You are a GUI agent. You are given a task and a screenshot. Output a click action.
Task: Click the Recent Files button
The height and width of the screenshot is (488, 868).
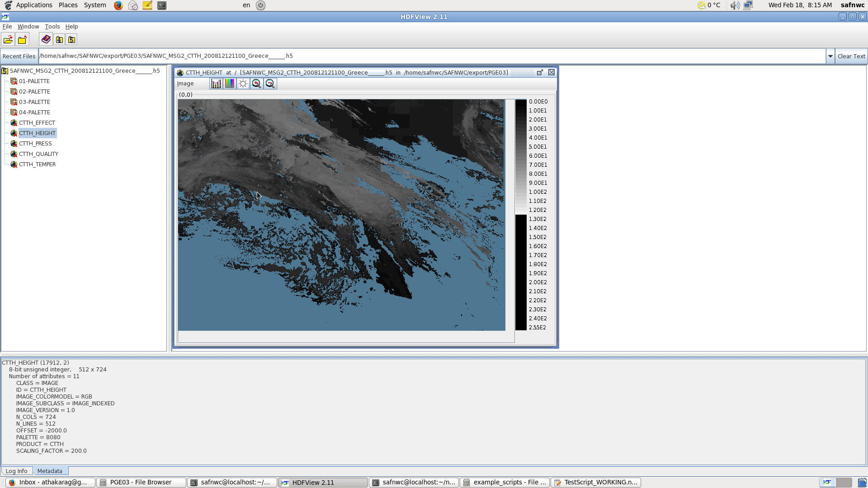pyautogui.click(x=19, y=56)
